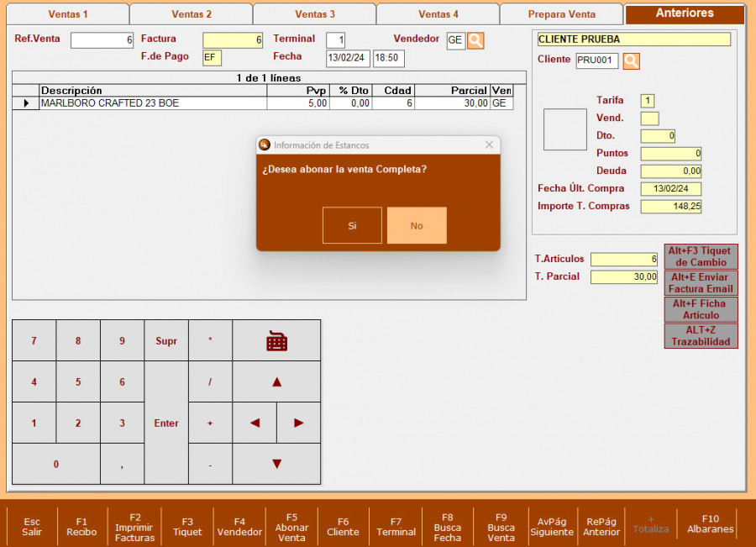Choose No in the dialog

417,225
